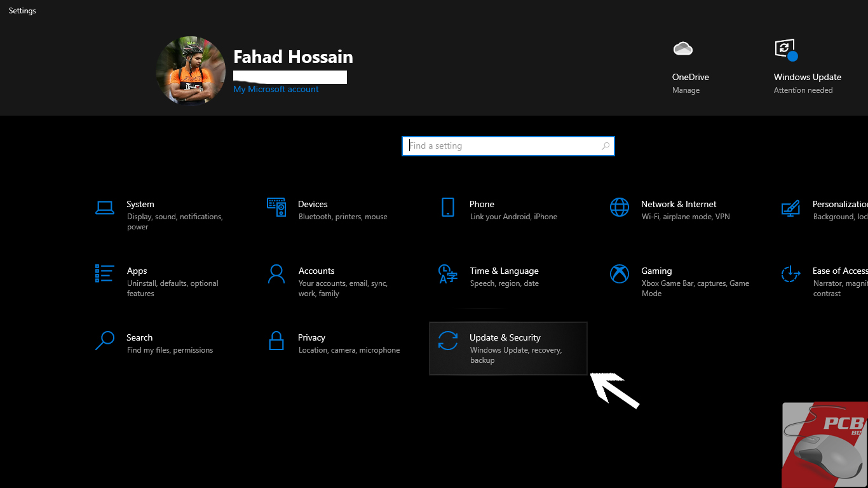Viewport: 868px width, 488px height.
Task: Open the My Microsoft account link
Action: (x=276, y=90)
